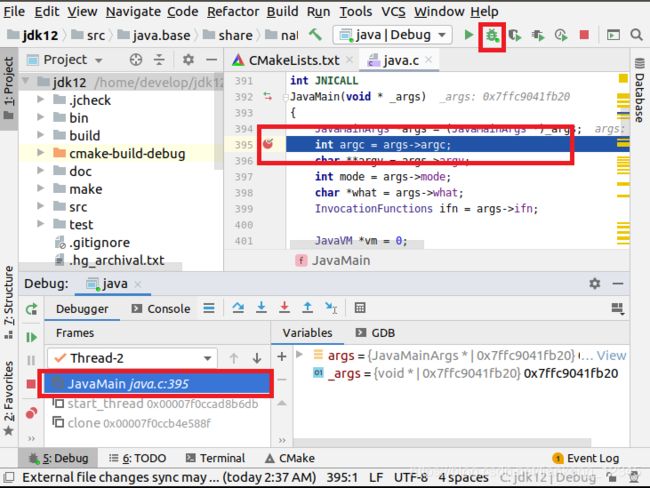Open the VCS menu
This screenshot has height=488, width=650.
click(x=393, y=11)
